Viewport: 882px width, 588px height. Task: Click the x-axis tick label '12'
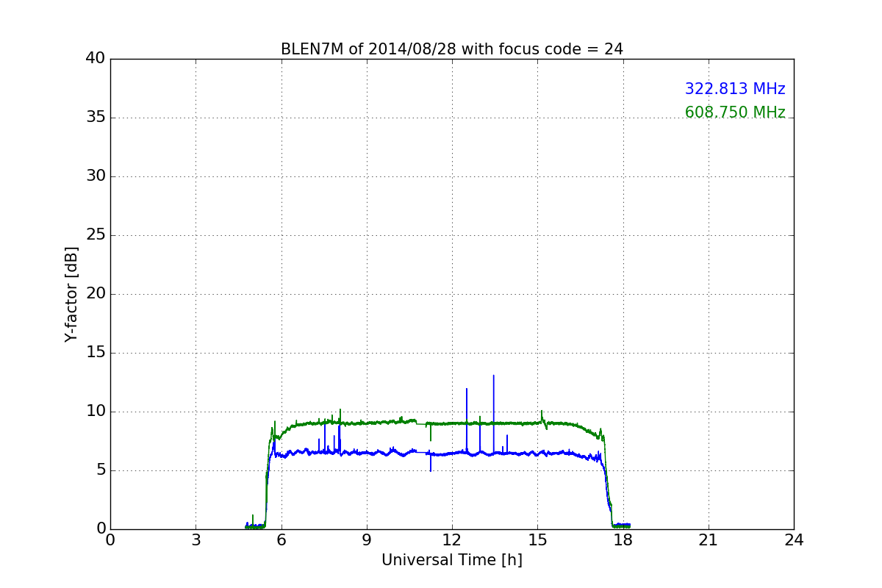coord(452,540)
